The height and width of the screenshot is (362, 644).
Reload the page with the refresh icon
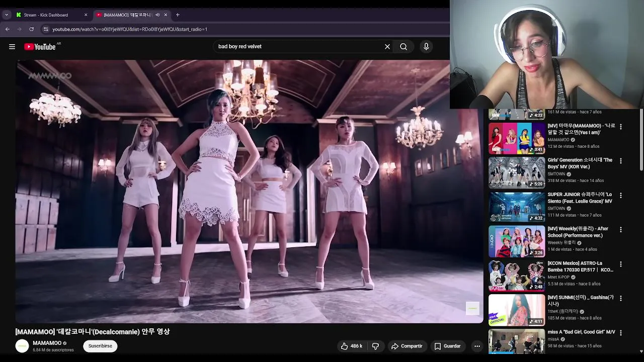pyautogui.click(x=32, y=29)
